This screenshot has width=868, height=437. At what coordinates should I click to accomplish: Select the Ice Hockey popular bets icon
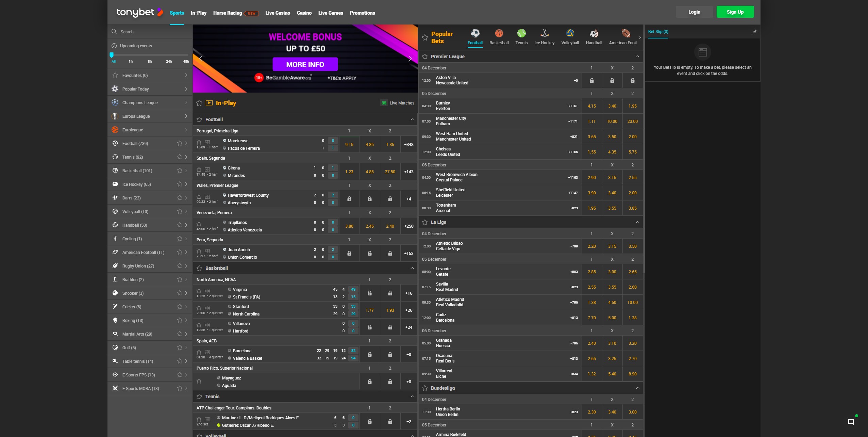click(544, 33)
